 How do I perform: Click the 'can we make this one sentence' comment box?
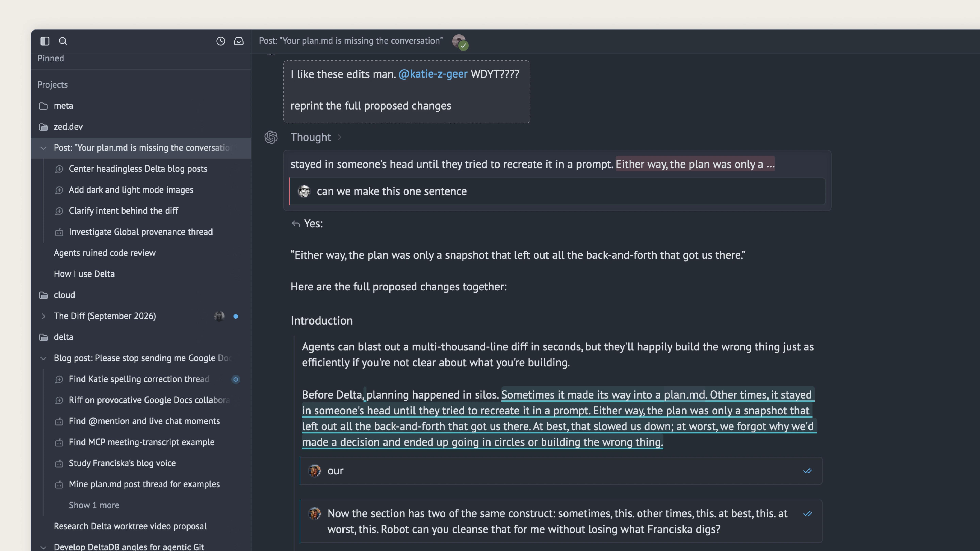(557, 191)
